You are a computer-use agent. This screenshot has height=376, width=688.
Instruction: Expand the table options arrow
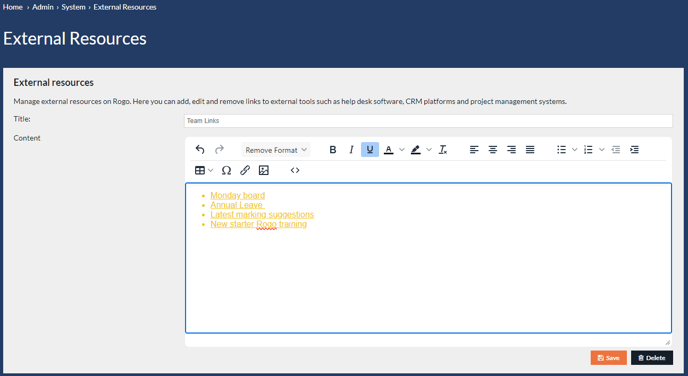coord(211,170)
